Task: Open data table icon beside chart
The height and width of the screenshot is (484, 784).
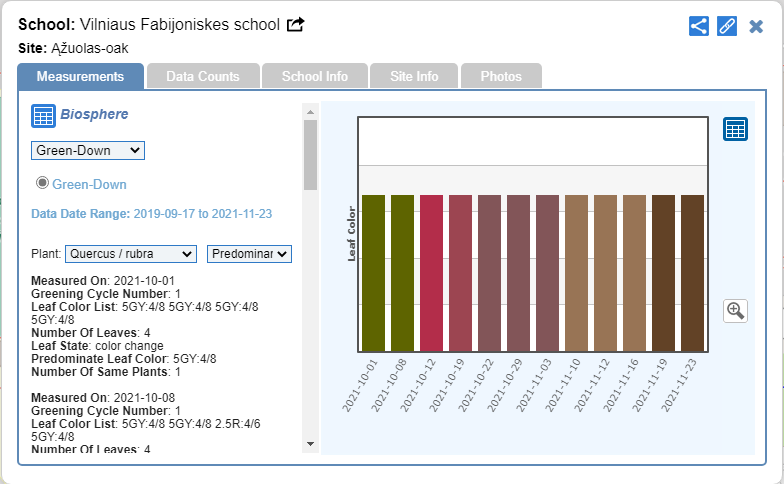Action: click(735, 129)
